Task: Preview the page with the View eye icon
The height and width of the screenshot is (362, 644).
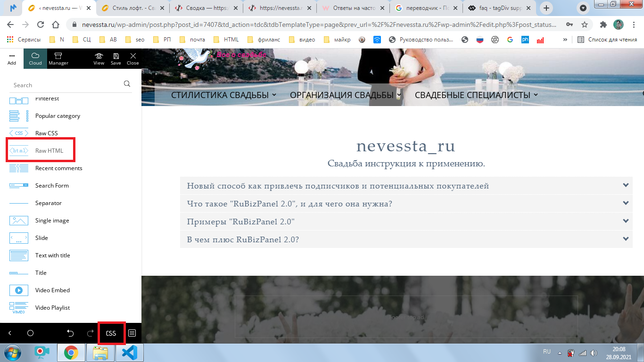Action: [99, 59]
